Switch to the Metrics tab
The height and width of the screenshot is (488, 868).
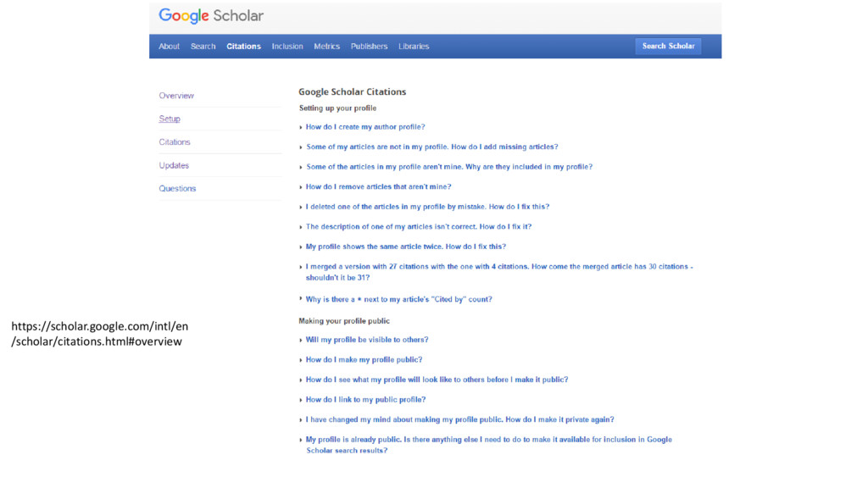click(326, 47)
